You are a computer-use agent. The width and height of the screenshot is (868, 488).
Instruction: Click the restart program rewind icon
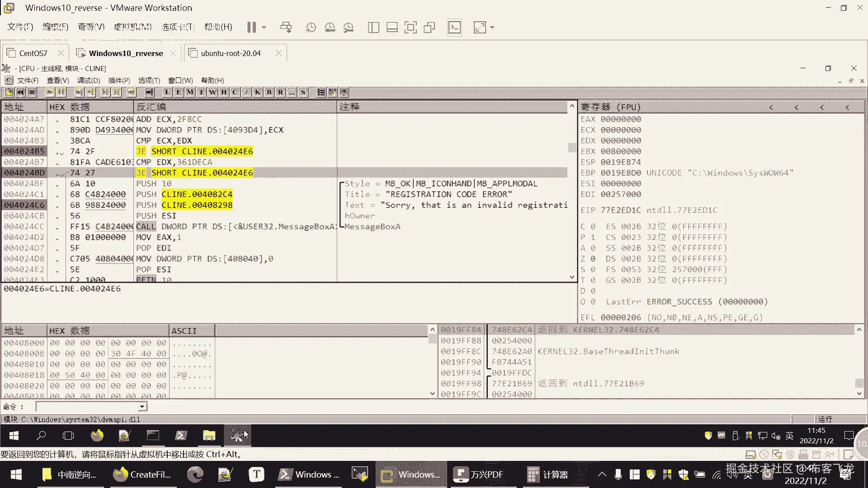20,92
